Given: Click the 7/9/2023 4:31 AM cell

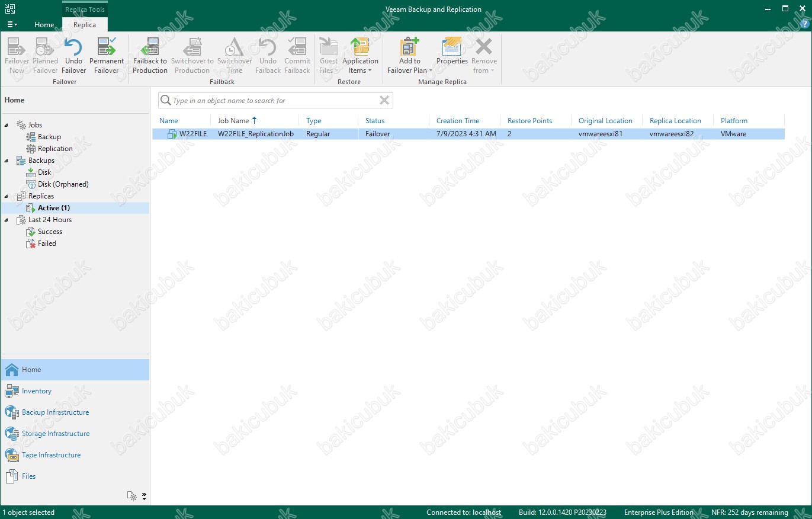Looking at the screenshot, I should (x=466, y=134).
